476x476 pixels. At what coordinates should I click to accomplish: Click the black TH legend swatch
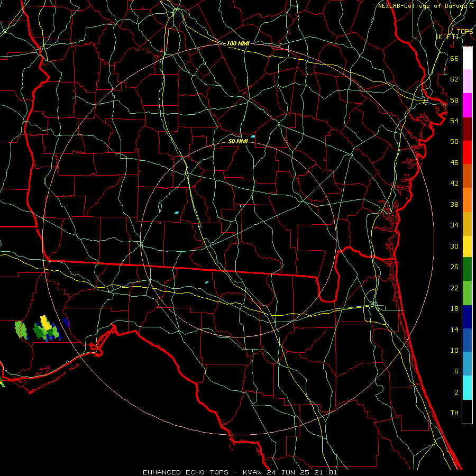(x=467, y=411)
